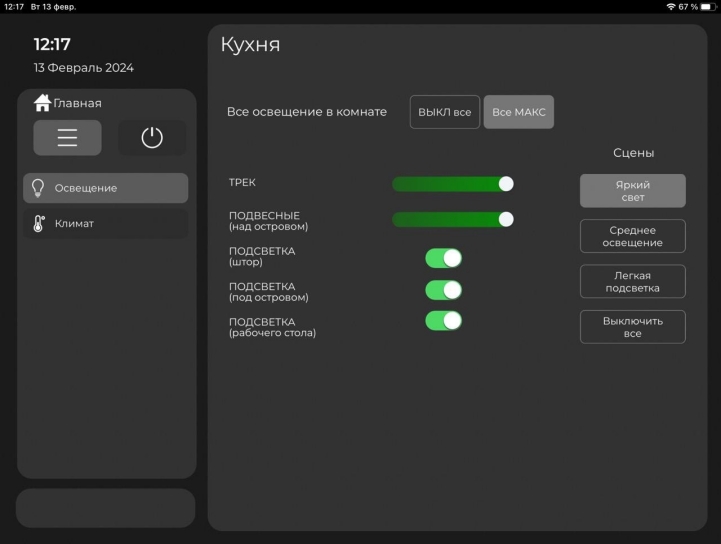
Task: Click the thermometer icon for Климат
Action: [39, 223]
